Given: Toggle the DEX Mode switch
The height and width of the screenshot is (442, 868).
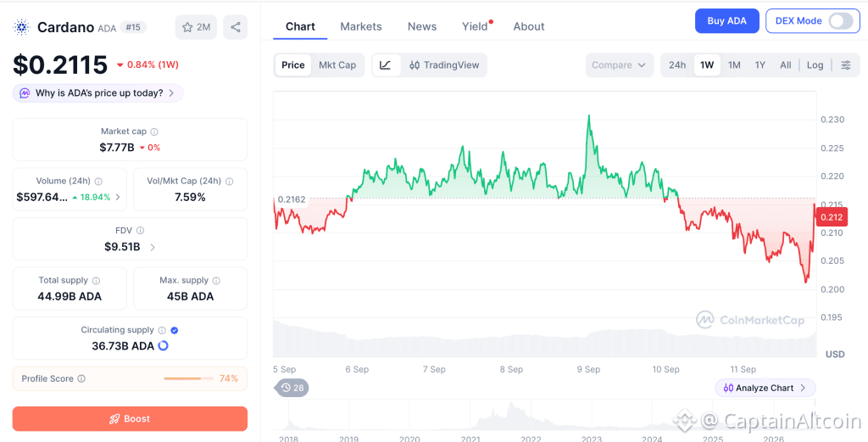Looking at the screenshot, I should (840, 21).
